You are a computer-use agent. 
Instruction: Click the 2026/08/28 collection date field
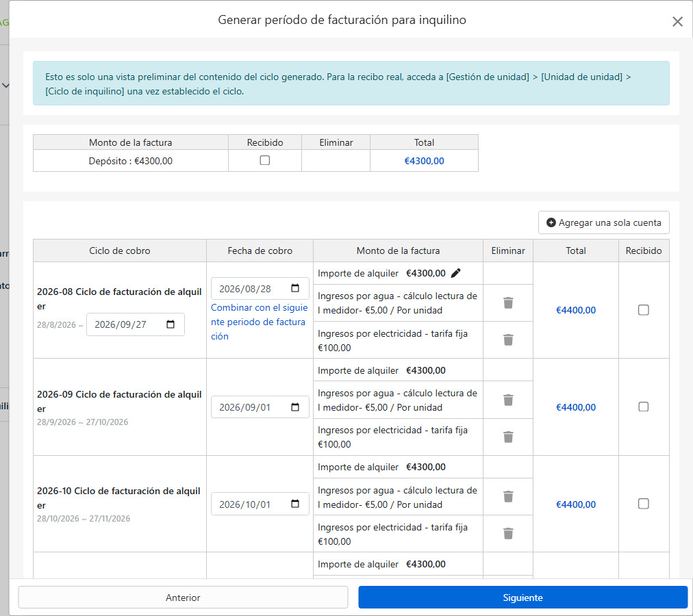(x=260, y=289)
